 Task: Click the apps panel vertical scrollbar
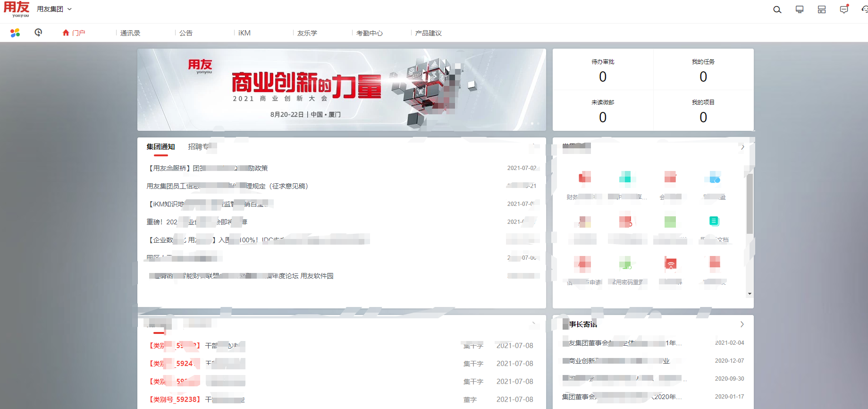pos(750,204)
